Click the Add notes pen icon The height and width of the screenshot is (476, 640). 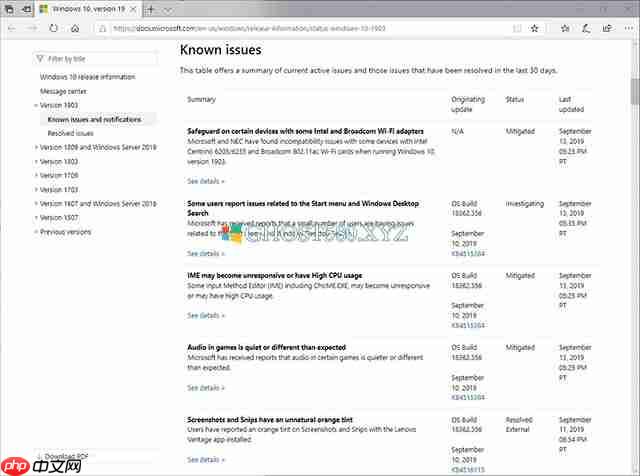point(586,28)
